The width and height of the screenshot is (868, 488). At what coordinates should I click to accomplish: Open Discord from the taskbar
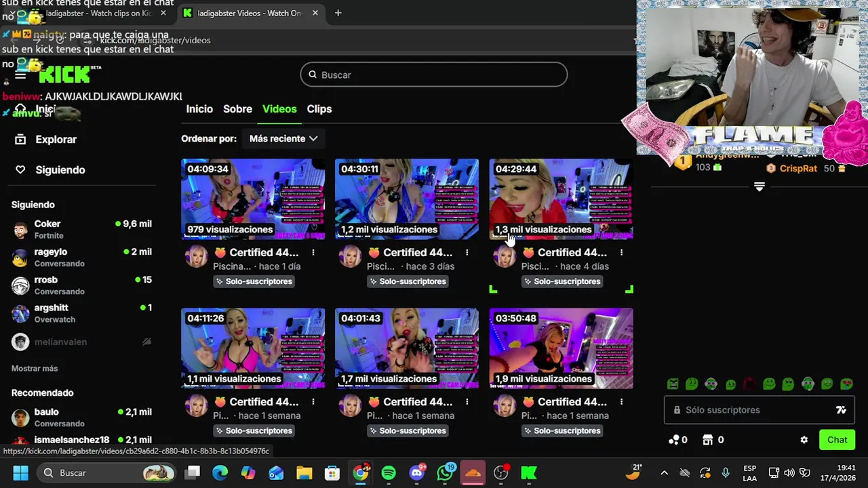pos(417,472)
